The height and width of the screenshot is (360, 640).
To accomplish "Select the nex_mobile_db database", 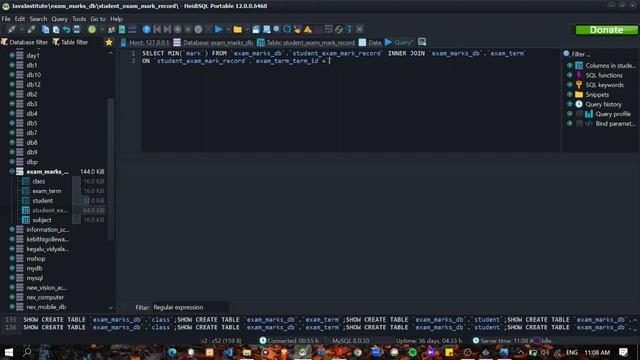I will (x=46, y=307).
